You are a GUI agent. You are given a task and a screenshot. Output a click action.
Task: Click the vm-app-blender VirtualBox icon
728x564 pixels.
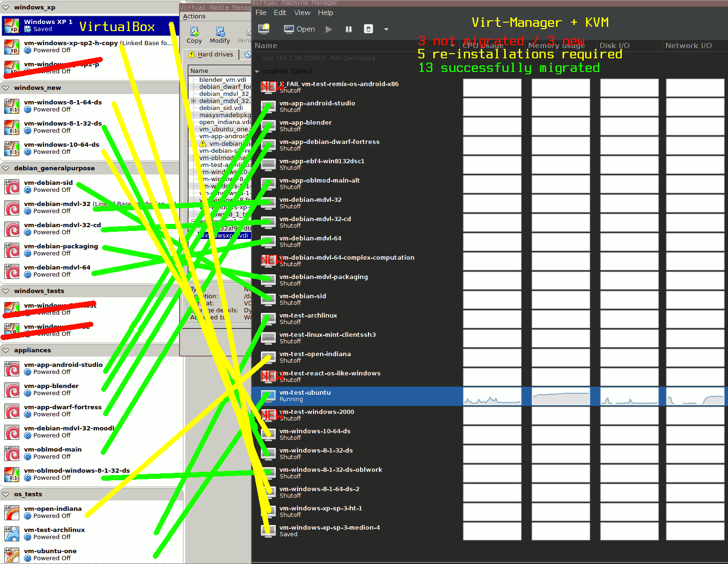click(x=12, y=389)
